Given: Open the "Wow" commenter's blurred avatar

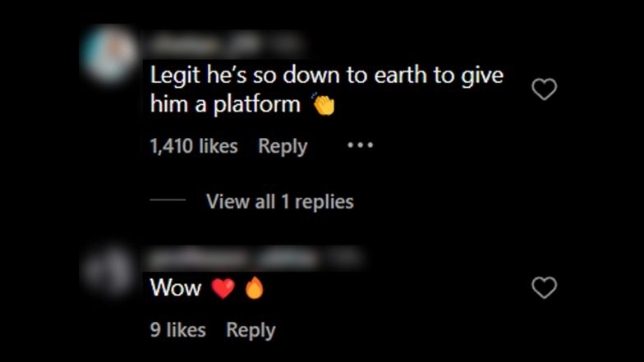Looking at the screenshot, I should [x=108, y=272].
